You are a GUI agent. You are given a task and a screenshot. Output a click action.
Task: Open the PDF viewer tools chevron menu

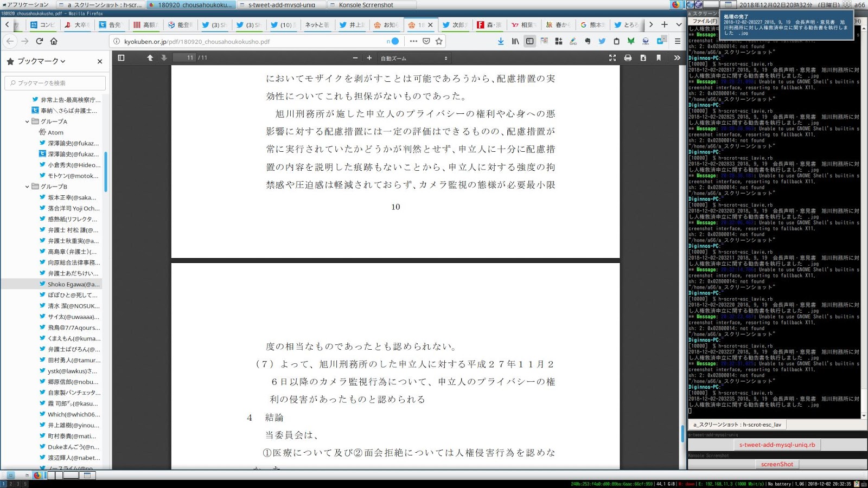point(677,58)
